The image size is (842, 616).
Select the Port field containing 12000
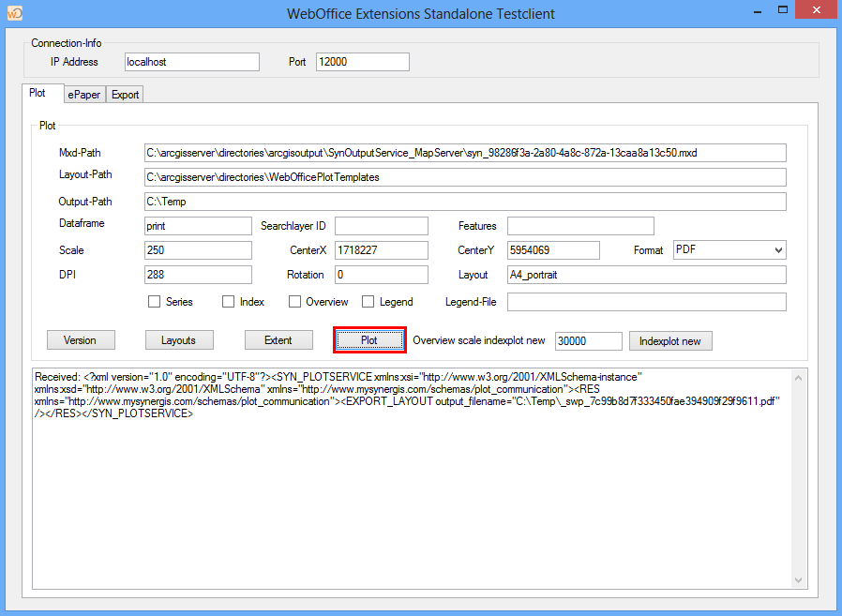(362, 61)
